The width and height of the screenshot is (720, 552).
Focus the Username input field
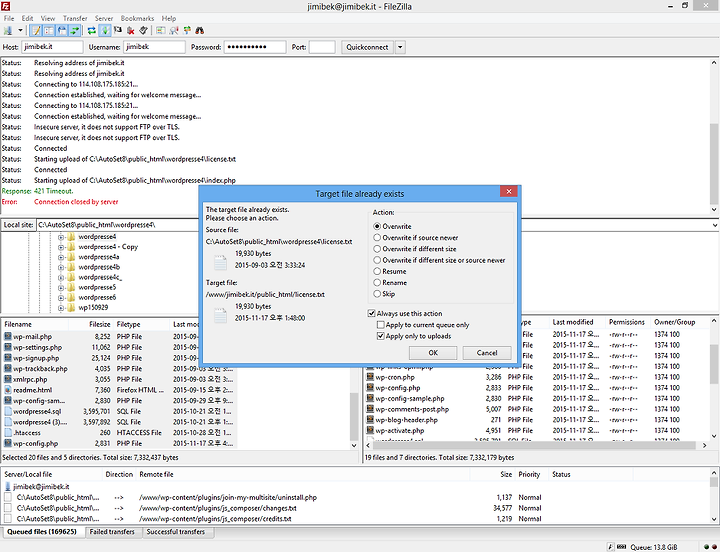[x=154, y=47]
